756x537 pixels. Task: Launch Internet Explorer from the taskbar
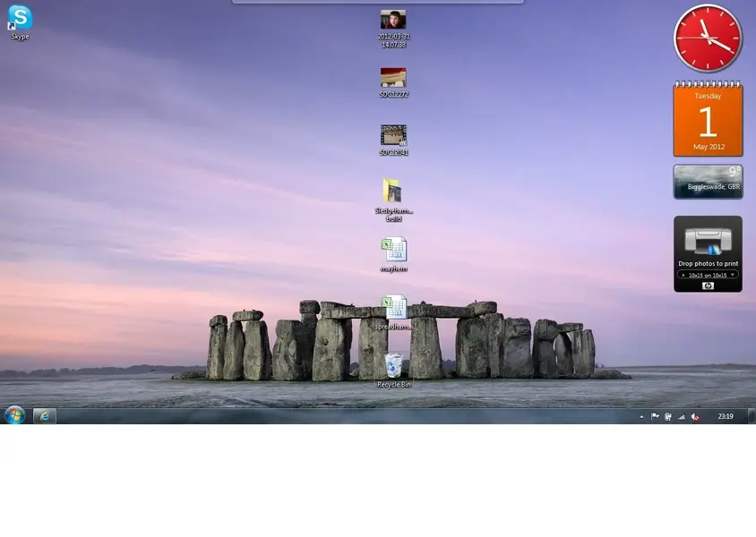[44, 415]
